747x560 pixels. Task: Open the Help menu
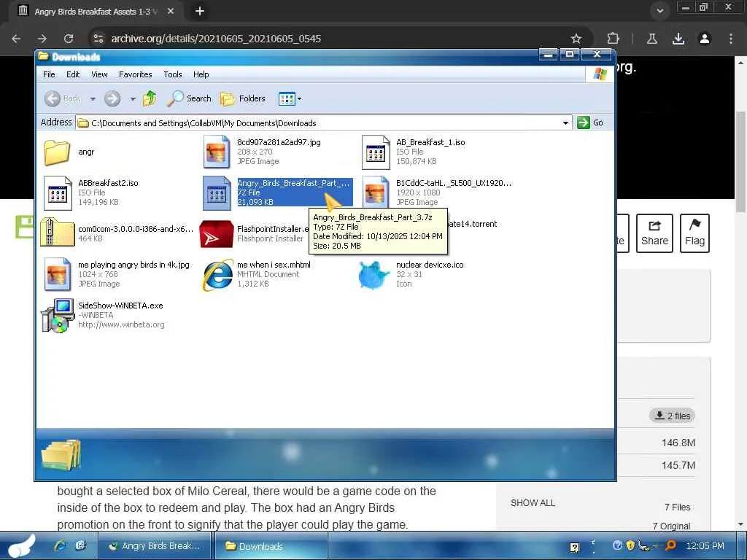coord(201,74)
